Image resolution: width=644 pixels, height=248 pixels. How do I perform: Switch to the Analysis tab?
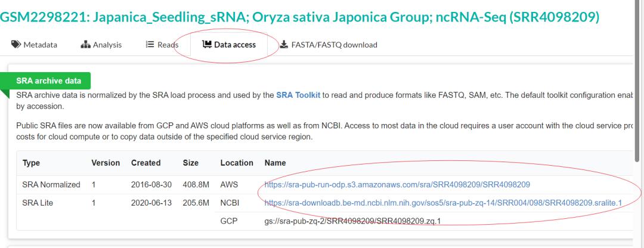(x=106, y=45)
